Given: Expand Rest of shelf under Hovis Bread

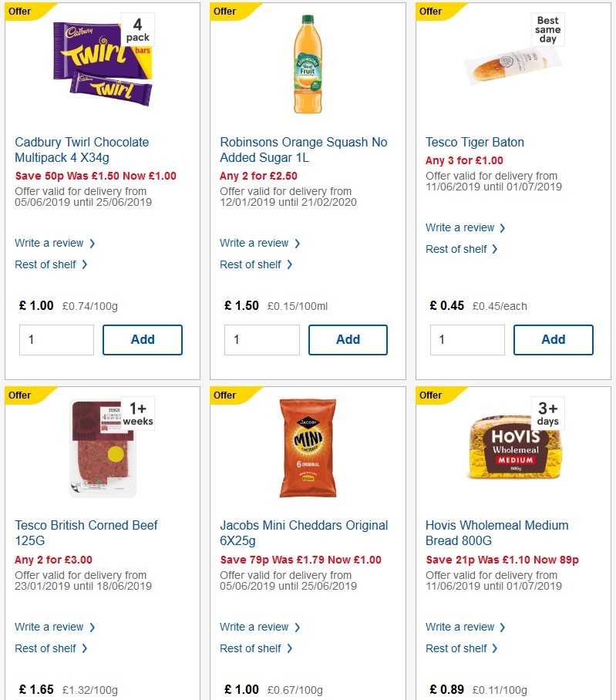Looking at the screenshot, I should tap(457, 648).
